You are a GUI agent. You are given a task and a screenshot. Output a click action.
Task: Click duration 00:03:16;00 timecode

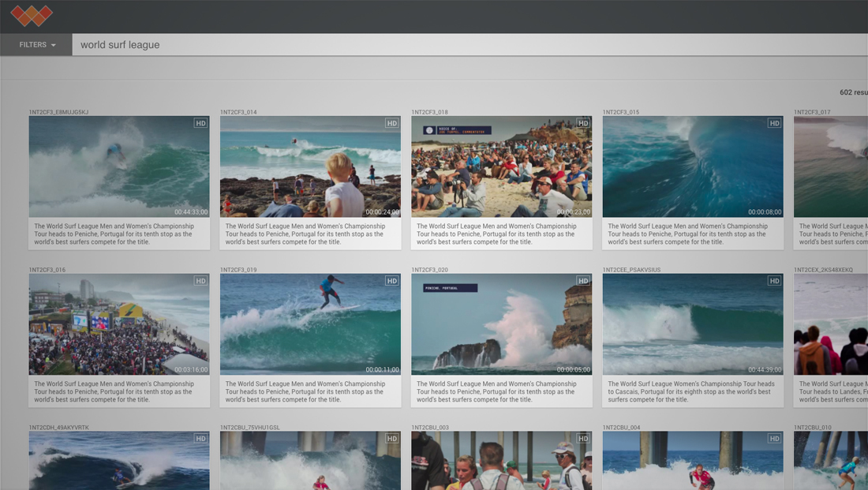click(191, 370)
